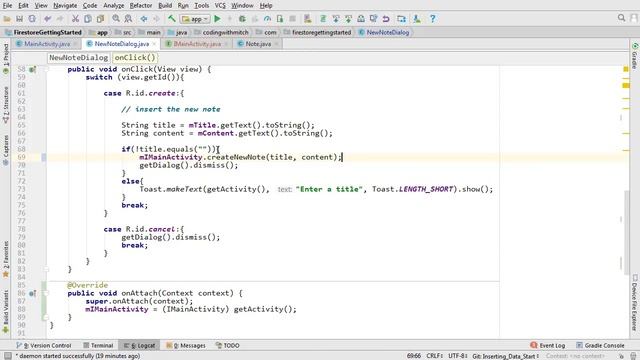This screenshot has height=360, width=640.
Task: Open Version Control tool window
Action: click(x=44, y=345)
